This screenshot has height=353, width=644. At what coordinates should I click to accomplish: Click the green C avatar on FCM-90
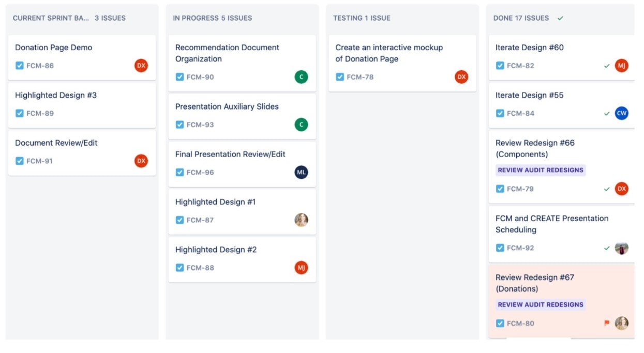(x=301, y=77)
